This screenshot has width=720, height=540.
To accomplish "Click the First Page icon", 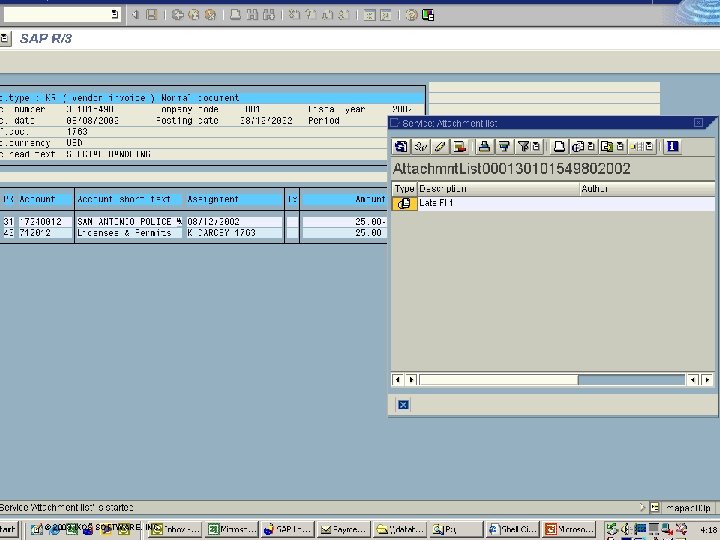I will [x=294, y=15].
